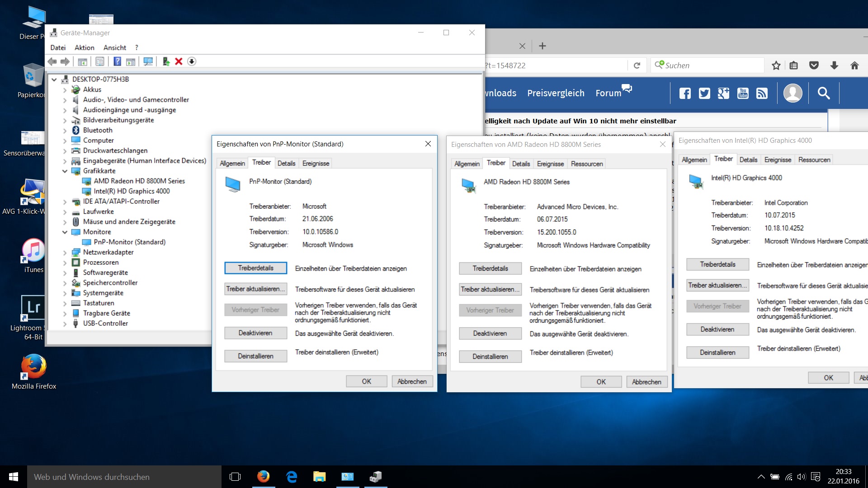Click Deinstallieren in PnP-Monitor dialog
Viewport: 868px width, 488px height.
pos(255,356)
